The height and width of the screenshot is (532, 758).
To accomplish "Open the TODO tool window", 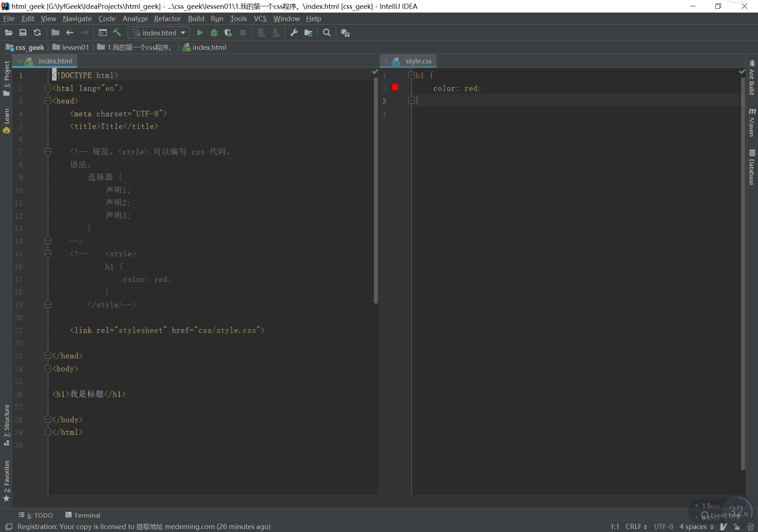I will [36, 515].
